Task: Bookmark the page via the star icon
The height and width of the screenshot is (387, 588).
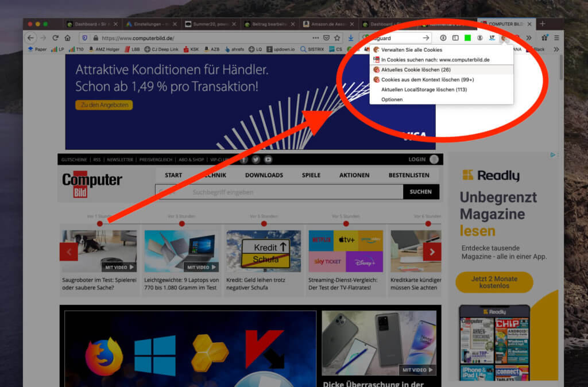Action: 336,38
